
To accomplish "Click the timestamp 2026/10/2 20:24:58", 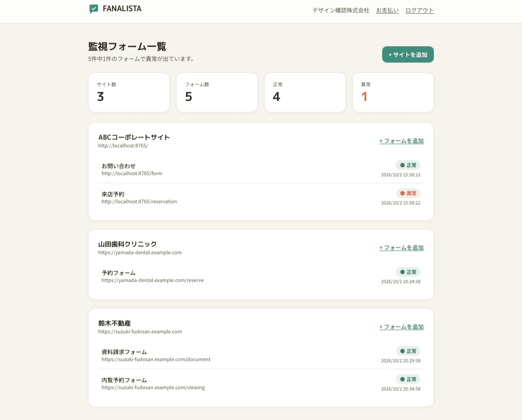I will pos(401,281).
